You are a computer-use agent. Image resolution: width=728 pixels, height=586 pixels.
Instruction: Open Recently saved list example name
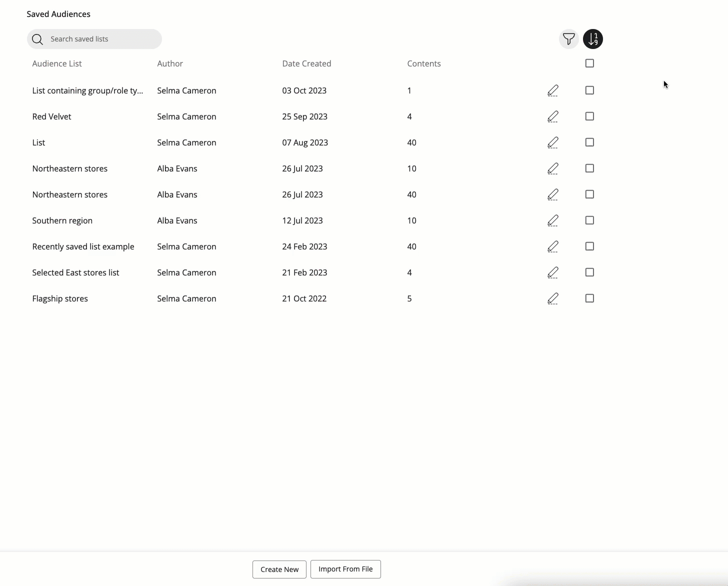83,246
